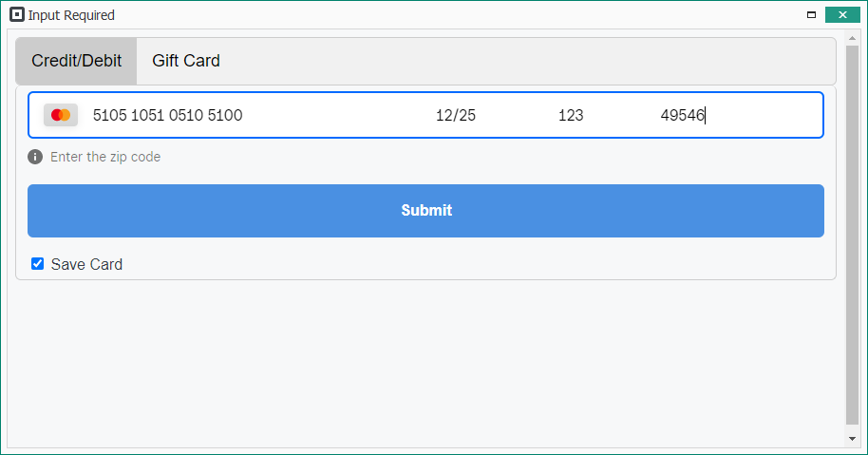This screenshot has width=868, height=455.
Task: Close the Input Required dialog
Action: click(842, 15)
